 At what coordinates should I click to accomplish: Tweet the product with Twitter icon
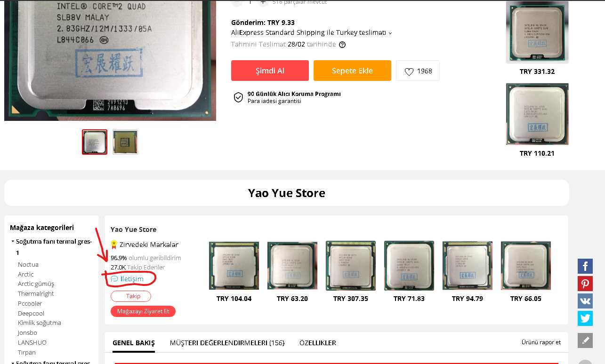pos(585,318)
